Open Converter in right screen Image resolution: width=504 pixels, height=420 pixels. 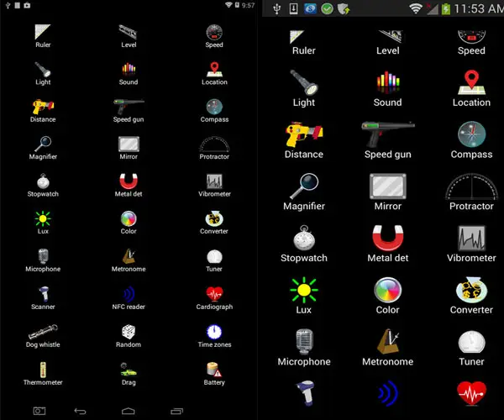471,296
